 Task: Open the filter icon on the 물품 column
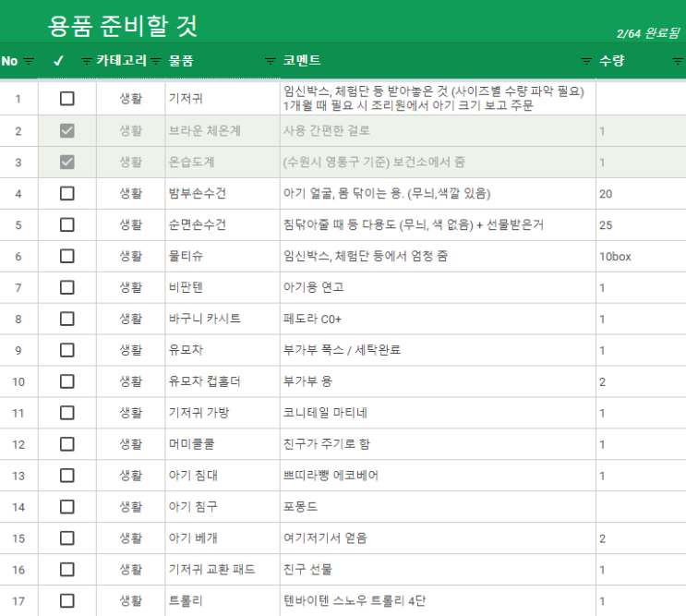[271, 61]
